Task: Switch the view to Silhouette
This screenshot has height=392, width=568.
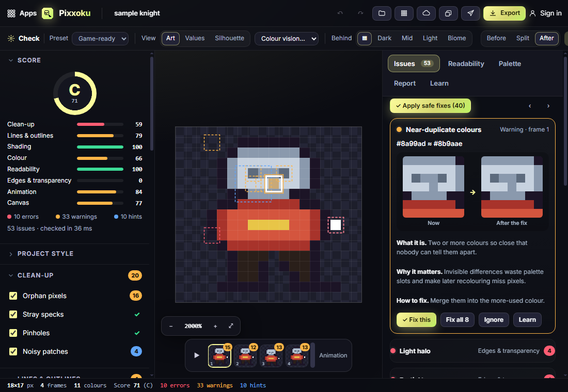Action: point(229,38)
